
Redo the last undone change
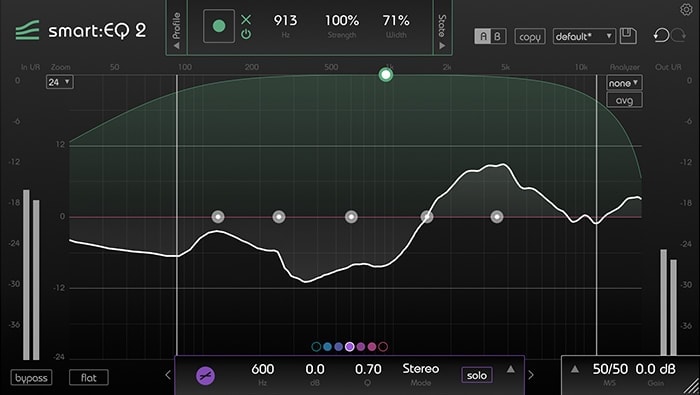click(678, 35)
